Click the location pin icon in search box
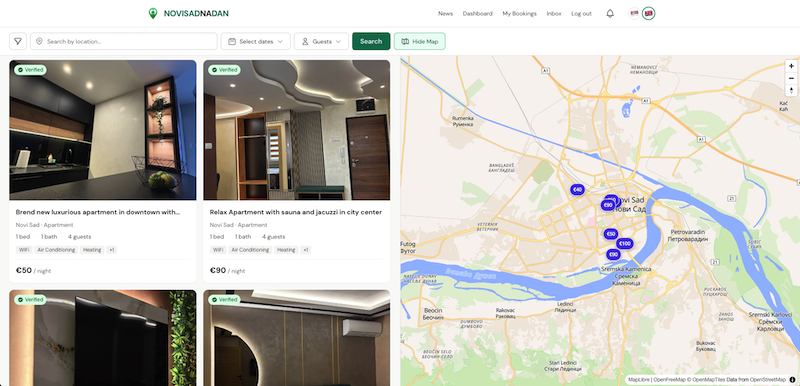The image size is (800, 386). 39,41
